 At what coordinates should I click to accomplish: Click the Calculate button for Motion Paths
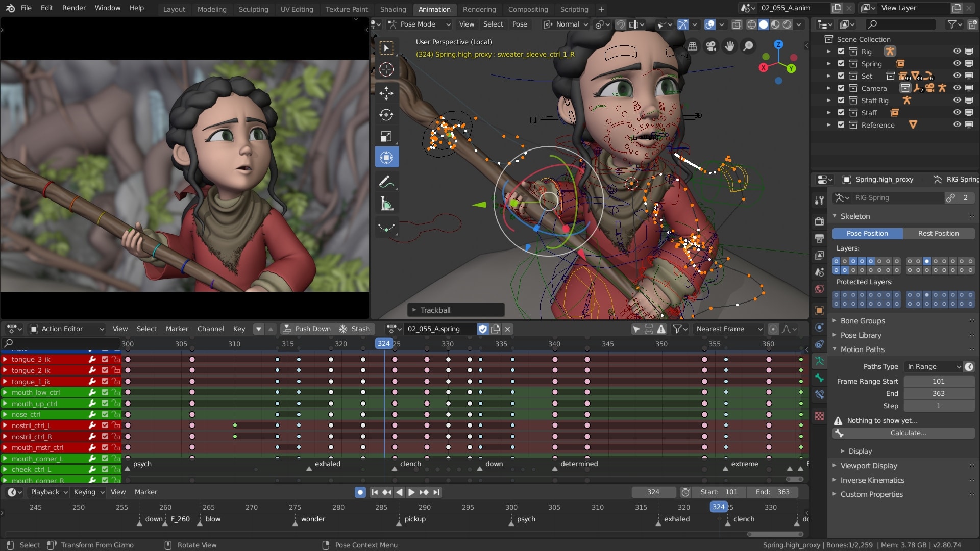pos(909,433)
